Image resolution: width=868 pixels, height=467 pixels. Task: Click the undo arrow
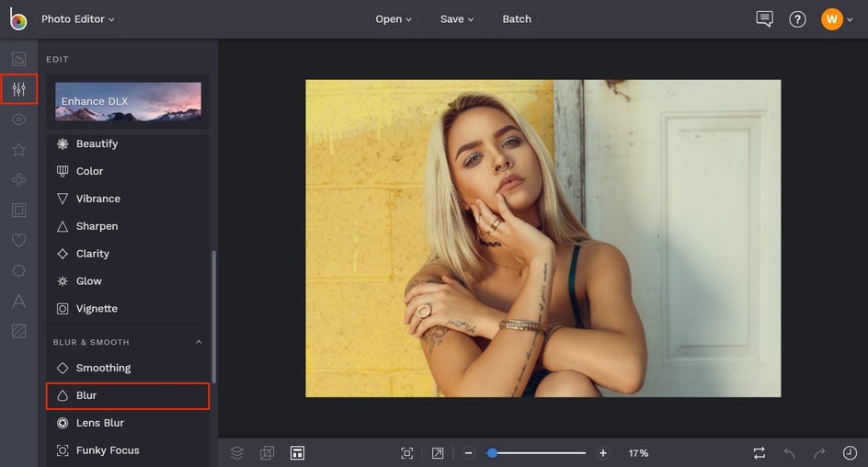pos(790,453)
